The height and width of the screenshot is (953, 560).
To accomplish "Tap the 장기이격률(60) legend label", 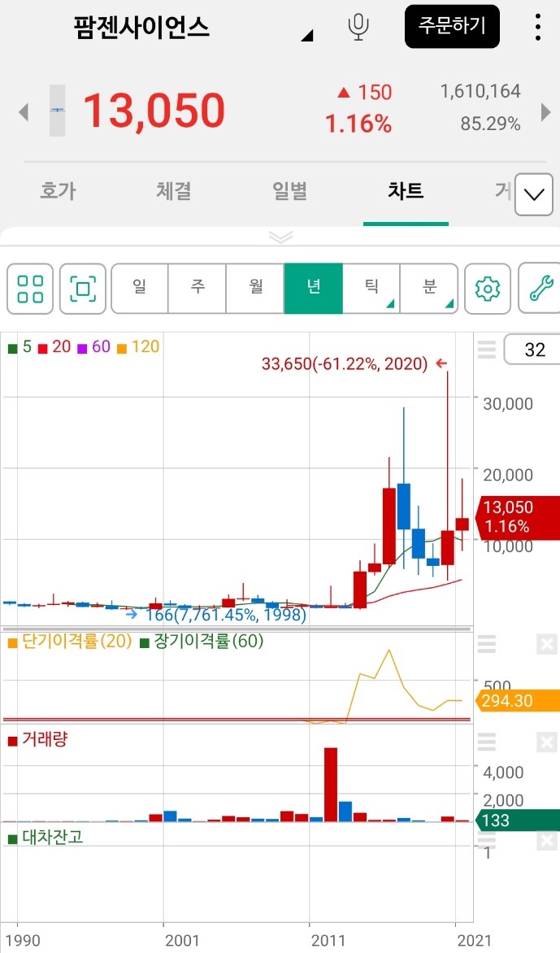I will click(202, 642).
